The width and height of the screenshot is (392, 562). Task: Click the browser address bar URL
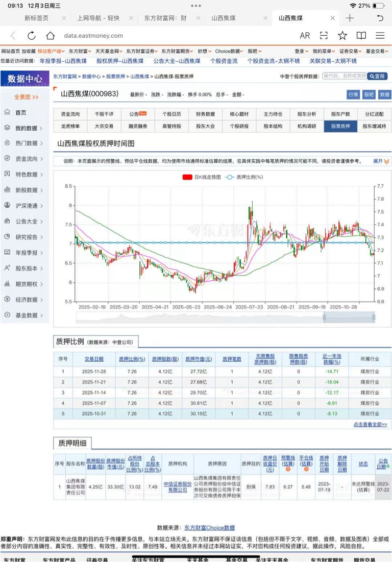tap(93, 36)
